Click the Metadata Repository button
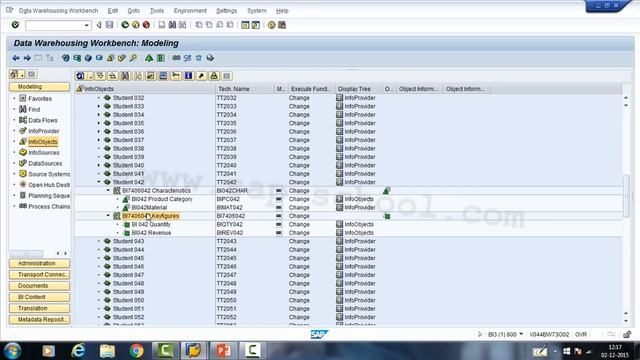This screenshot has height=360, width=640. tap(39, 320)
